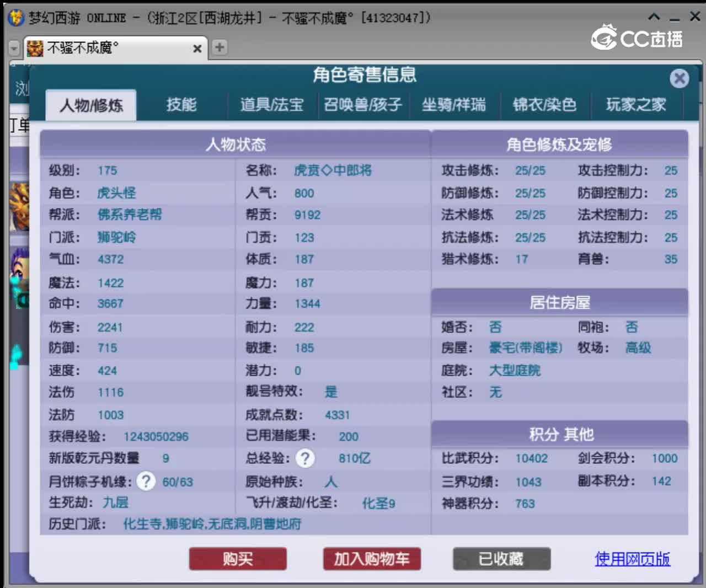The image size is (706, 588).
Task: Click the 飞升/渡劫/化圣 value 化圣9
Action: pyautogui.click(x=378, y=503)
